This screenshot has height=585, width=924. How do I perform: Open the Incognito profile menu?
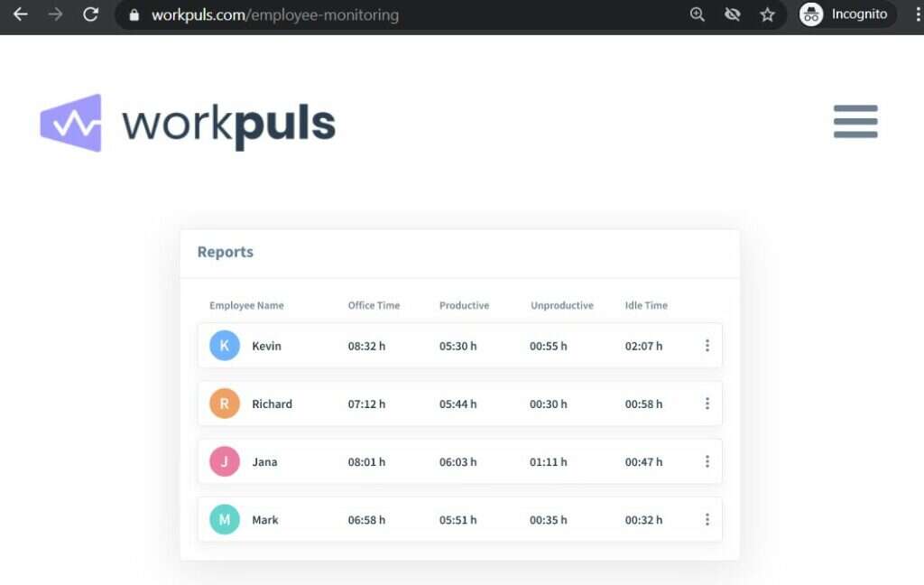click(x=845, y=14)
